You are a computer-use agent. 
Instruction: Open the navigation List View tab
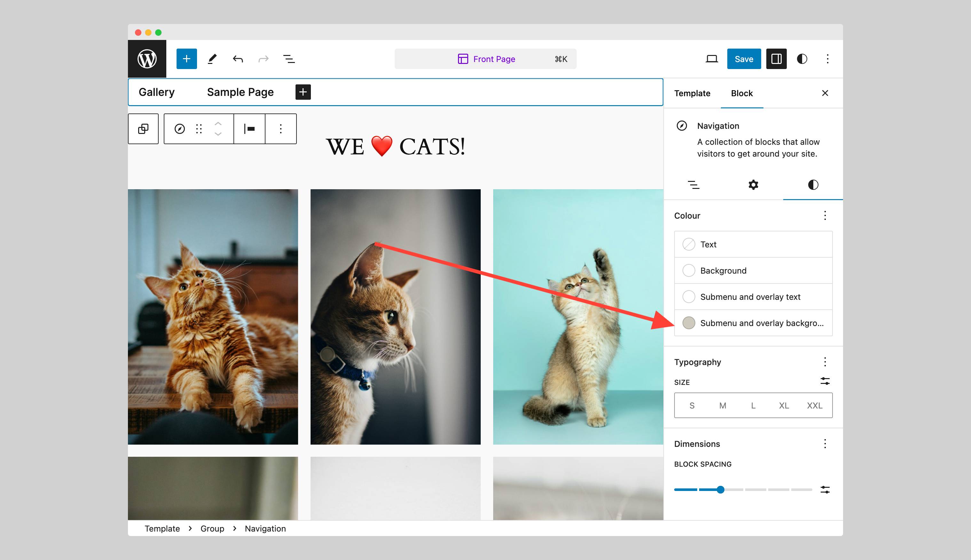coord(693,185)
